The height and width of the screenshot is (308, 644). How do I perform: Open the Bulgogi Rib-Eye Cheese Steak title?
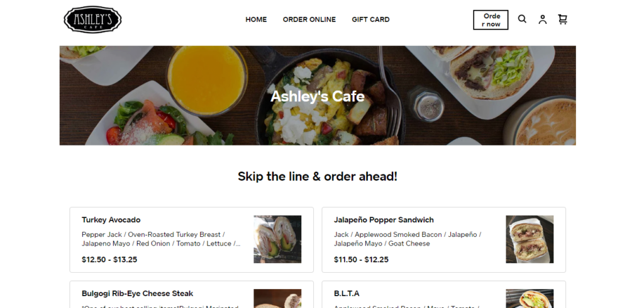[x=137, y=293]
